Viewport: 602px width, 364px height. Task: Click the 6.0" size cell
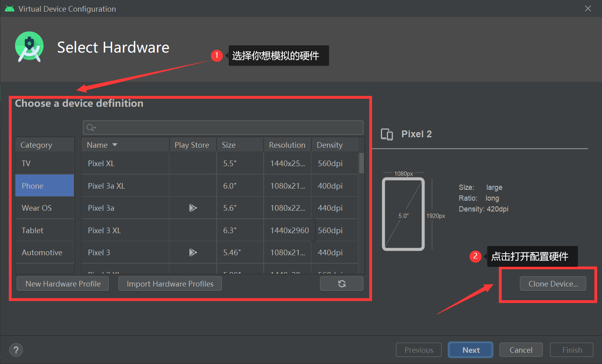pyautogui.click(x=240, y=185)
